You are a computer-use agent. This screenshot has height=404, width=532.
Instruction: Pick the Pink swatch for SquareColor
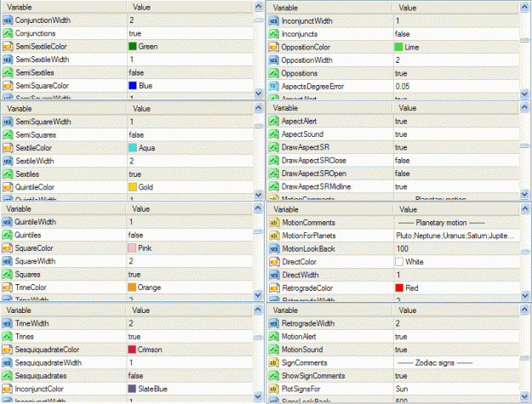point(132,248)
